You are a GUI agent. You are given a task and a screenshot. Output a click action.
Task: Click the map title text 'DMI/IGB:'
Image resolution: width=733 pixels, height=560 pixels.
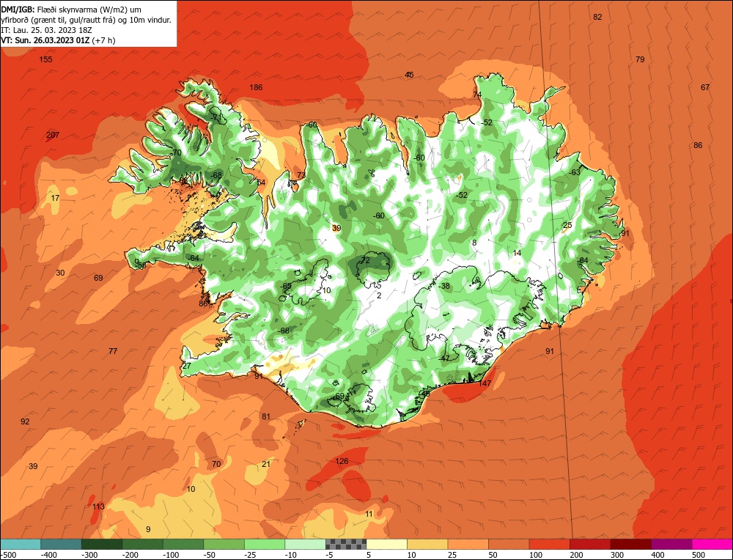pos(18,10)
